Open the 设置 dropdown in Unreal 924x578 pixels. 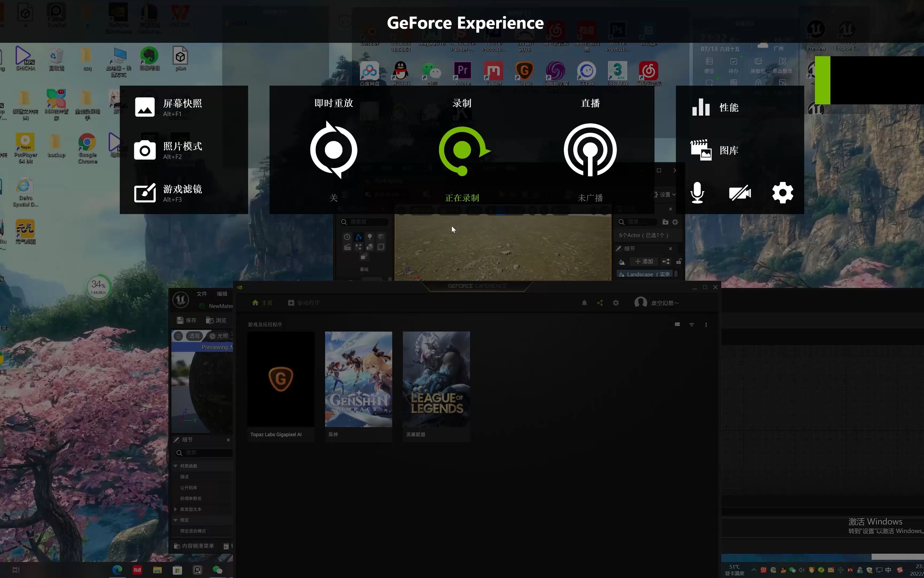point(665,195)
